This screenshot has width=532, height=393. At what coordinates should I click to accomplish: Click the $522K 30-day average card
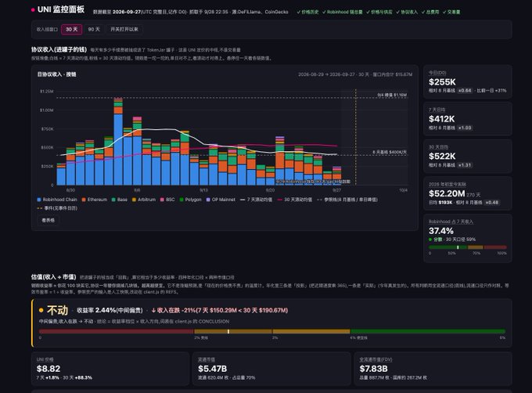[468, 156]
